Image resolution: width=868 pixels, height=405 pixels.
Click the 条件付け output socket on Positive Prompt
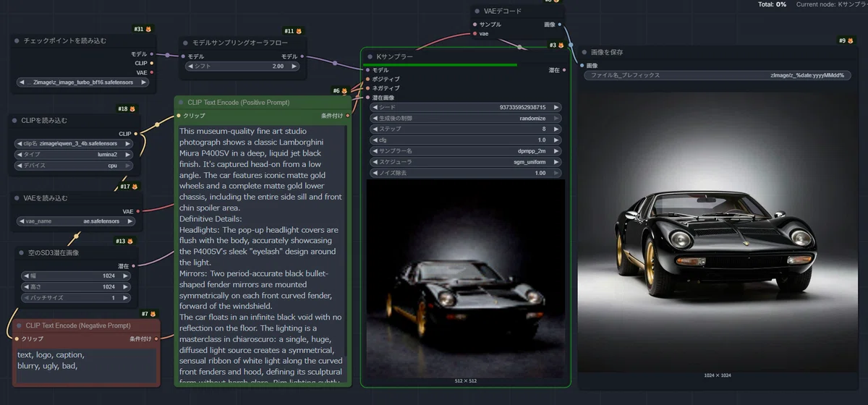(x=349, y=115)
